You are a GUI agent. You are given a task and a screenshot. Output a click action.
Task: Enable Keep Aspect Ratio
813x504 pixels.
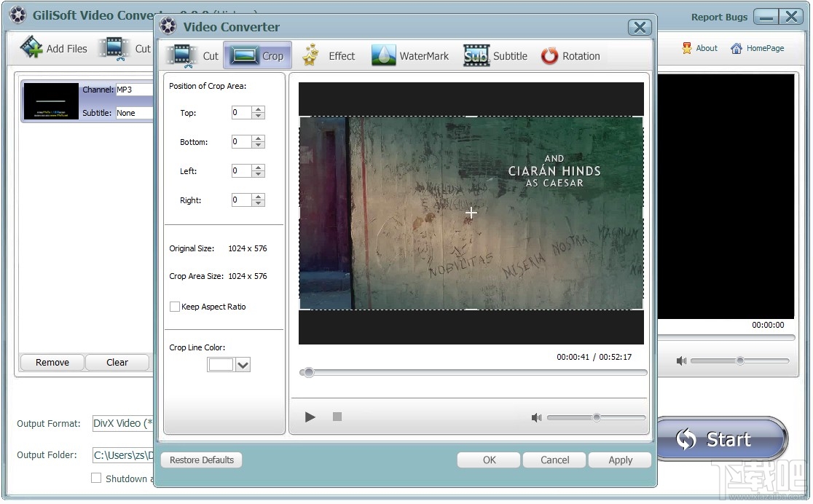pos(175,307)
